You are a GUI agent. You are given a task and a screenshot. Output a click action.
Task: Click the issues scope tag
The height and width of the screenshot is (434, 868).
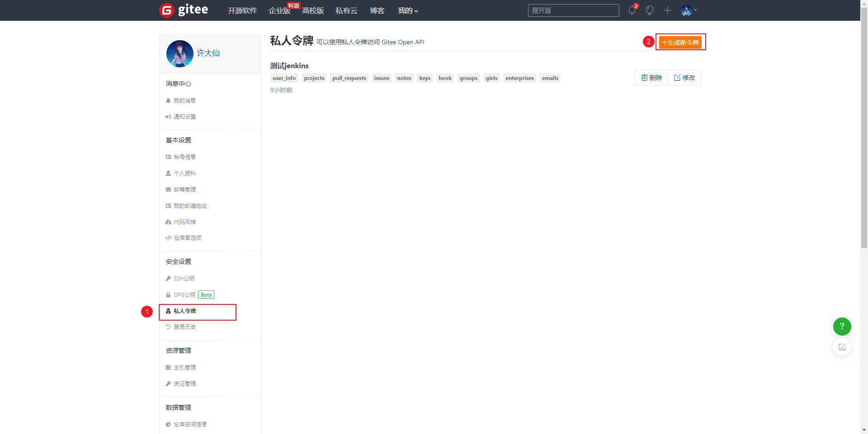(x=382, y=78)
